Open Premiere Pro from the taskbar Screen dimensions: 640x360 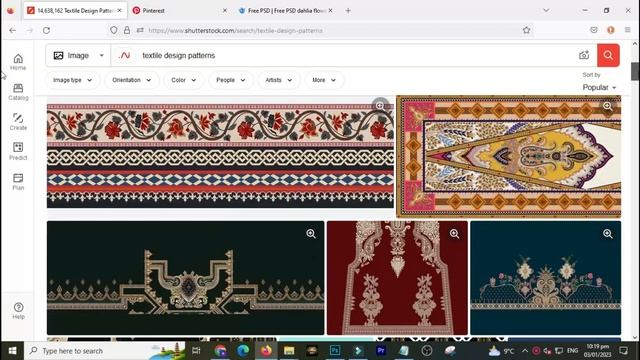pyautogui.click(x=380, y=351)
